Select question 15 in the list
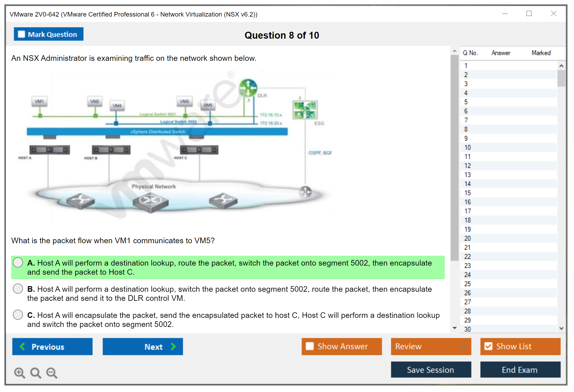Screen dimensions: 574x392 point(467,193)
